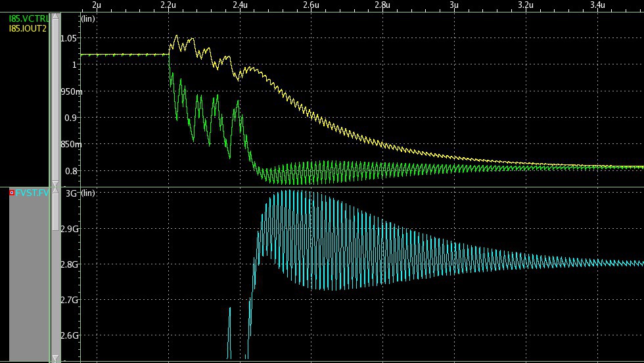
Task: Click the 2.9G frequency axis value
Action: pos(70,229)
